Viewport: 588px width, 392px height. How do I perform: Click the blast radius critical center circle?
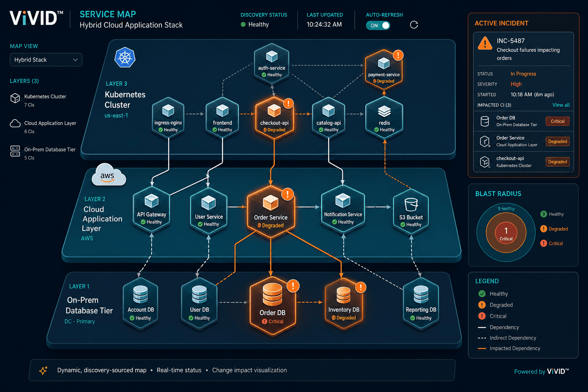click(506, 233)
